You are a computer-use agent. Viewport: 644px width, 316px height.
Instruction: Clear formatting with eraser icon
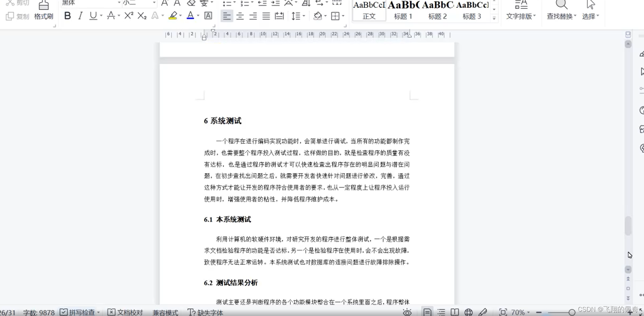pos(191,3)
